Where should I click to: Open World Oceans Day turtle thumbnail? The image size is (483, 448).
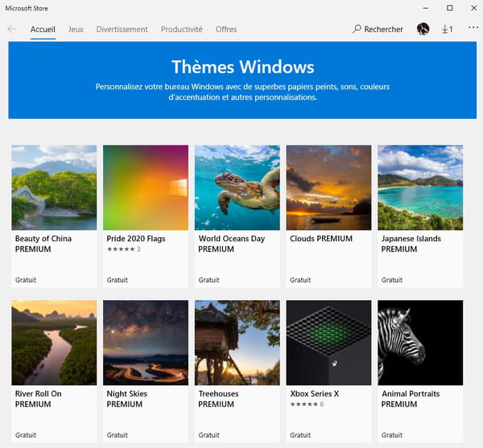237,187
